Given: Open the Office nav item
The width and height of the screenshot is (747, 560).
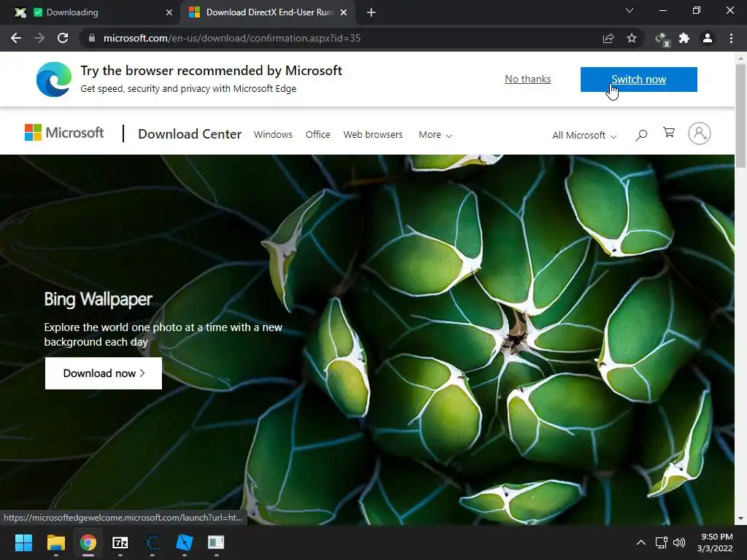Looking at the screenshot, I should pos(318,135).
